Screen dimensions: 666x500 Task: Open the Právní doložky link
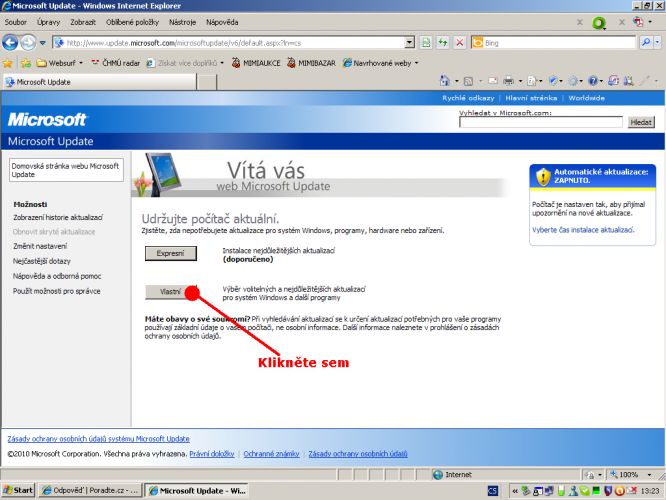point(212,454)
